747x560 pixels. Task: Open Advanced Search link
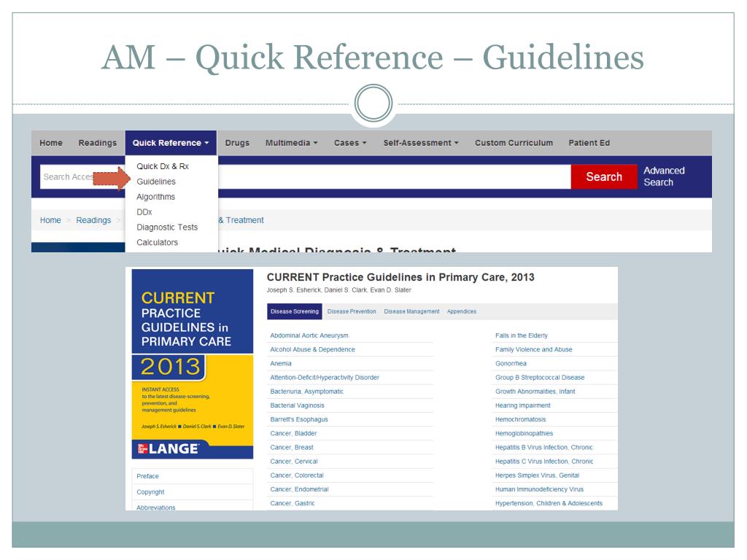[664, 176]
